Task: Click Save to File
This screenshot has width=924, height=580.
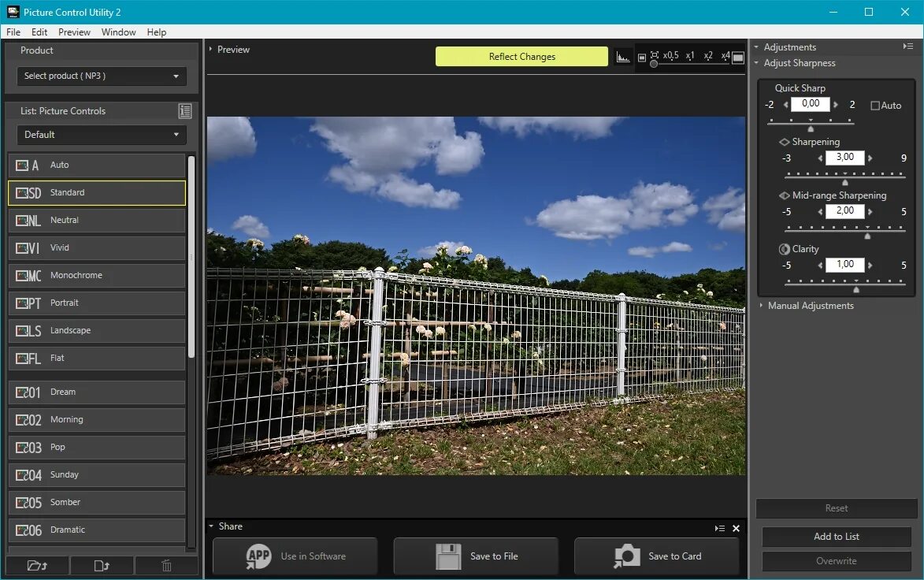Action: click(476, 556)
